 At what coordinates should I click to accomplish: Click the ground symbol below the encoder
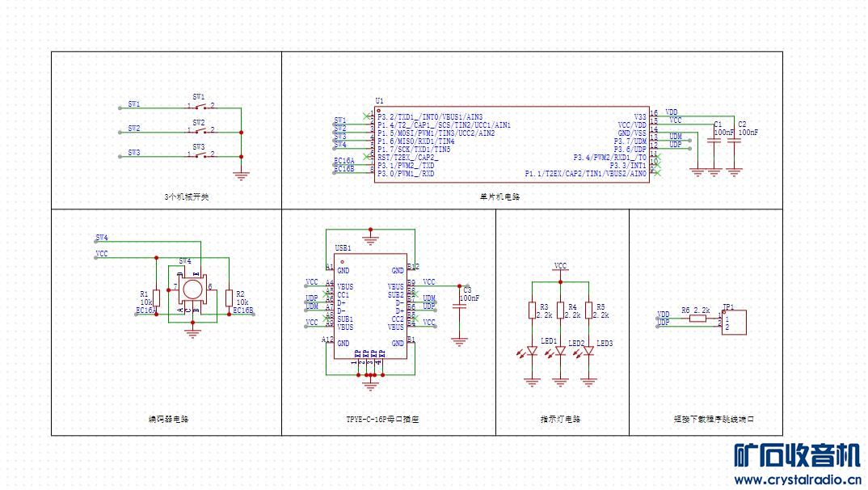click(x=192, y=333)
